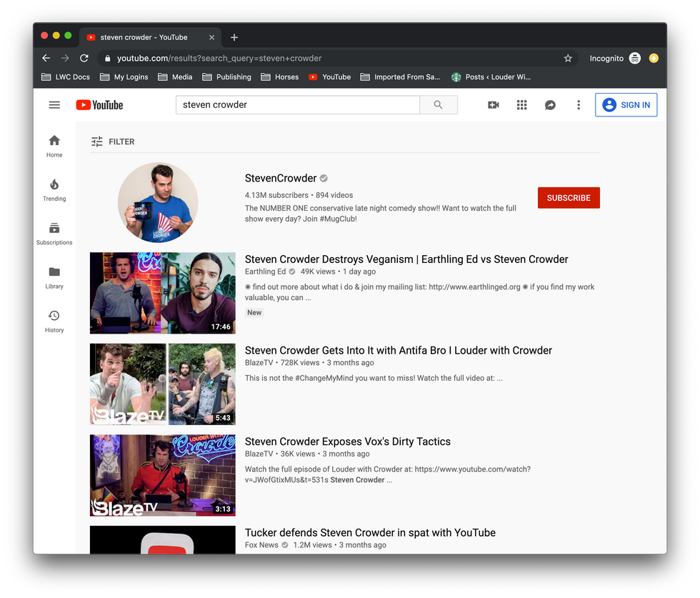
Task: Open BlazeTV channel under Antifa Bro video
Action: point(259,363)
